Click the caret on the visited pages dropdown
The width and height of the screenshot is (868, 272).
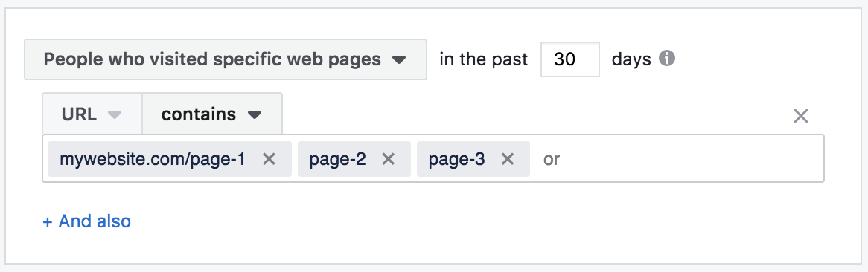(398, 59)
